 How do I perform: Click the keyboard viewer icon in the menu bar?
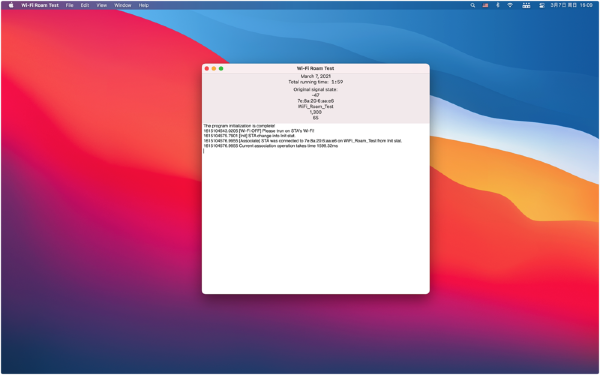pyautogui.click(x=526, y=5)
